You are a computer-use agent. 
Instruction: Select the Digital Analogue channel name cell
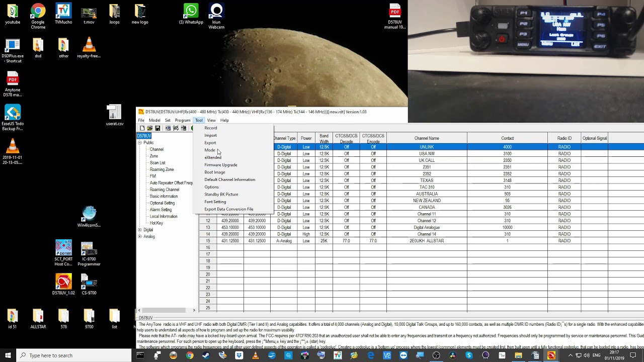click(x=427, y=227)
